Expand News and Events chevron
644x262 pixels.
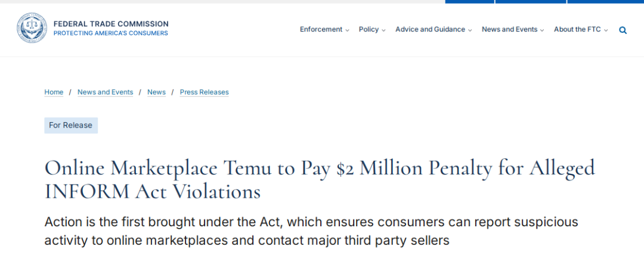coord(541,30)
